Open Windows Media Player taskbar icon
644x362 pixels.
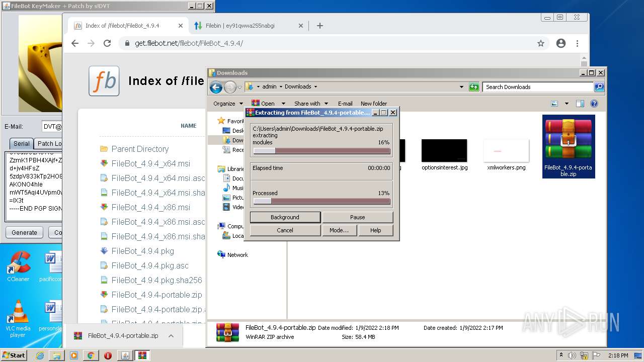(74, 355)
